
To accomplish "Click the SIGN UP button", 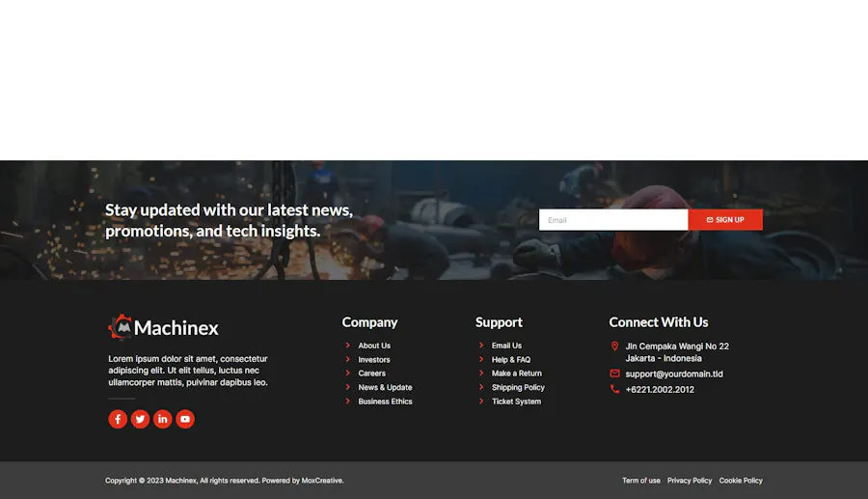I will tap(725, 220).
